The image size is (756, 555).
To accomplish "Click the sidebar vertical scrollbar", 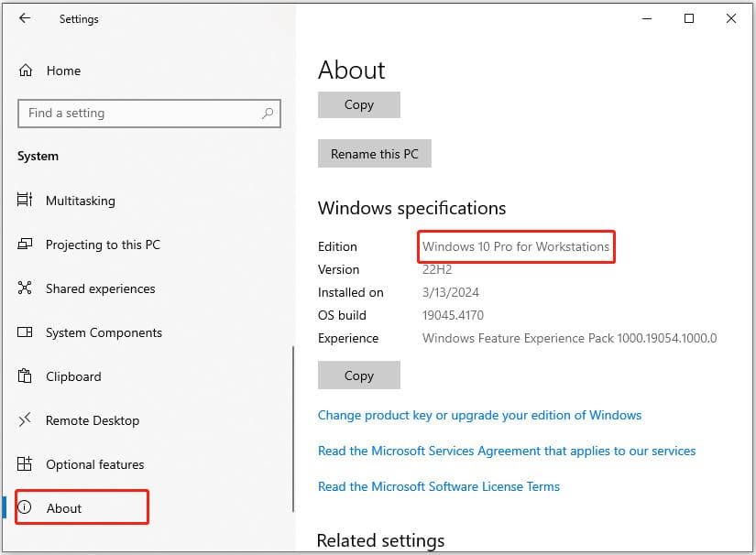I will pyautogui.click(x=292, y=429).
